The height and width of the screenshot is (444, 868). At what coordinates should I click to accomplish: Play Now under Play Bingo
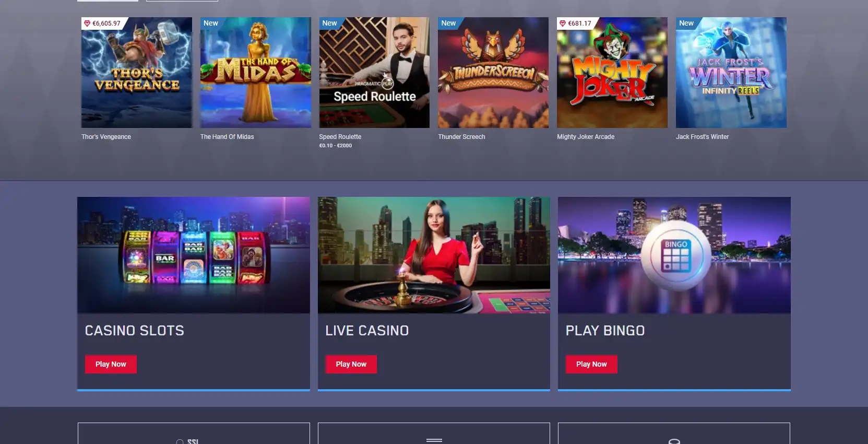click(x=591, y=364)
